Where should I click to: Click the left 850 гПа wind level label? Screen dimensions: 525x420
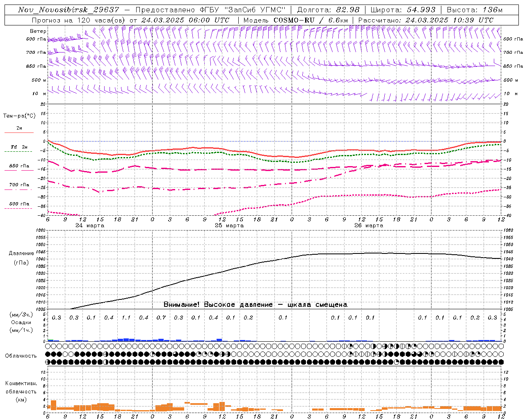coord(36,66)
